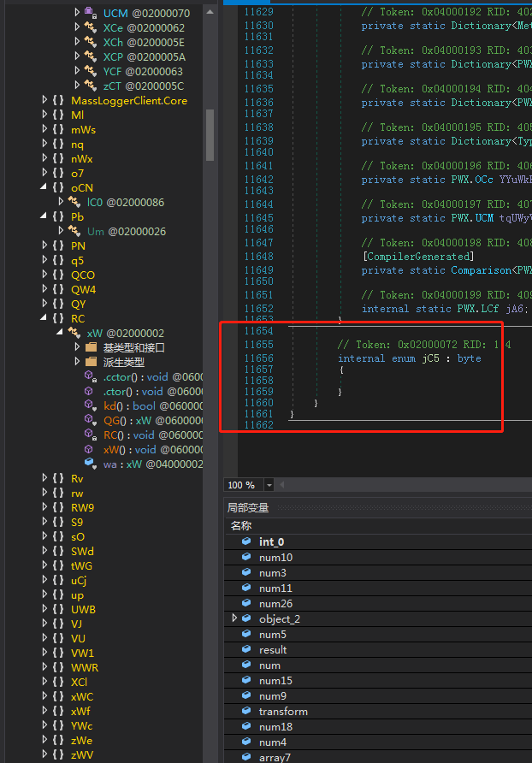
Task: Click the int_0 variable icon
Action: [246, 541]
